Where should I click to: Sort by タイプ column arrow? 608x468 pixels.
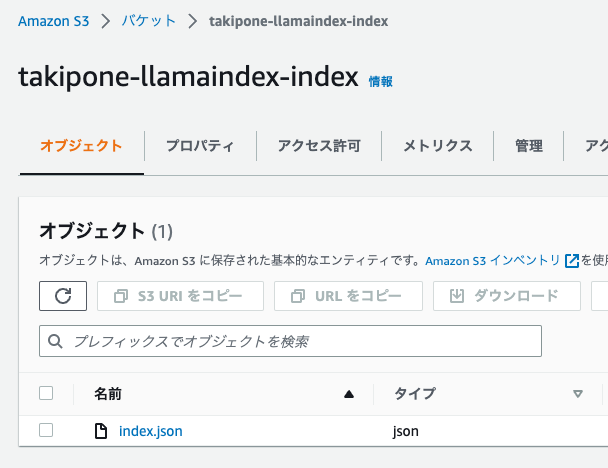click(578, 394)
